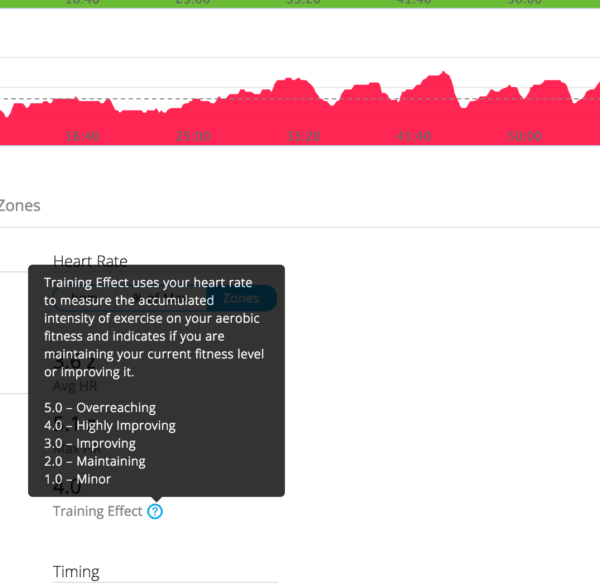Select the bpm toggle segment
This screenshot has height=584, width=600.
pos(84,298)
